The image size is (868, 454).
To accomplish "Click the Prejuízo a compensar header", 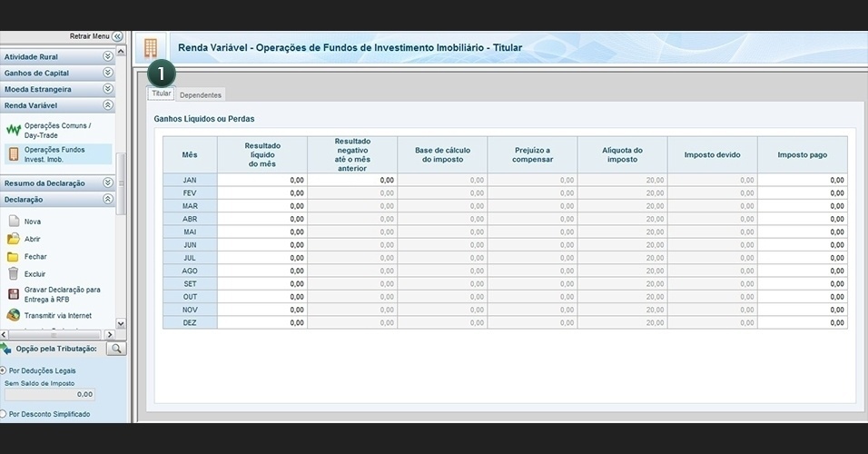I will click(x=533, y=155).
